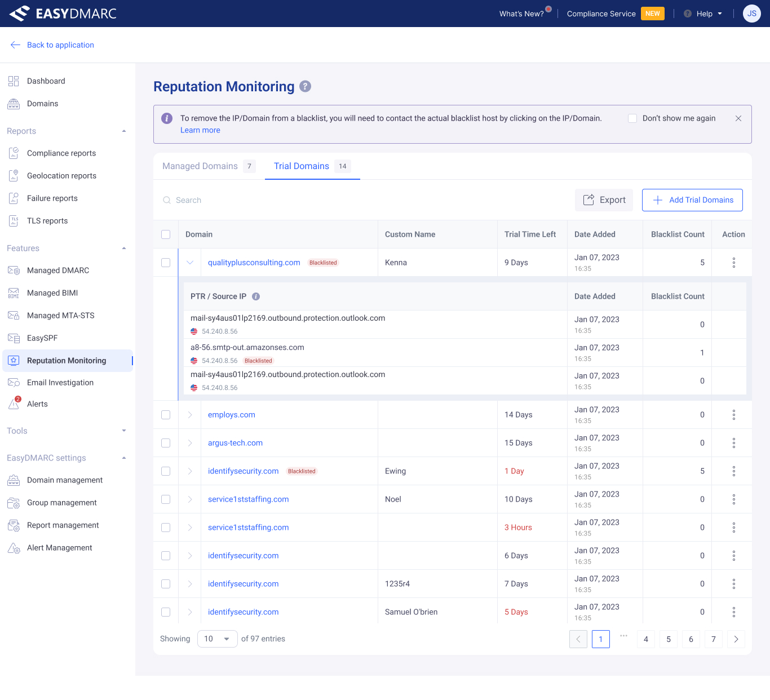
Task: Open Group management icon
Action: coord(14,503)
